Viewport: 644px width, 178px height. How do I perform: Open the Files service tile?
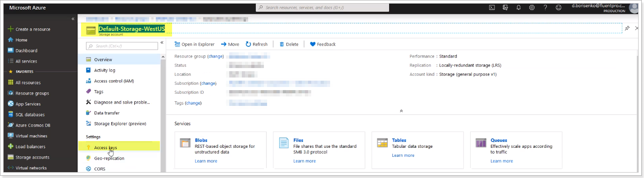point(319,150)
